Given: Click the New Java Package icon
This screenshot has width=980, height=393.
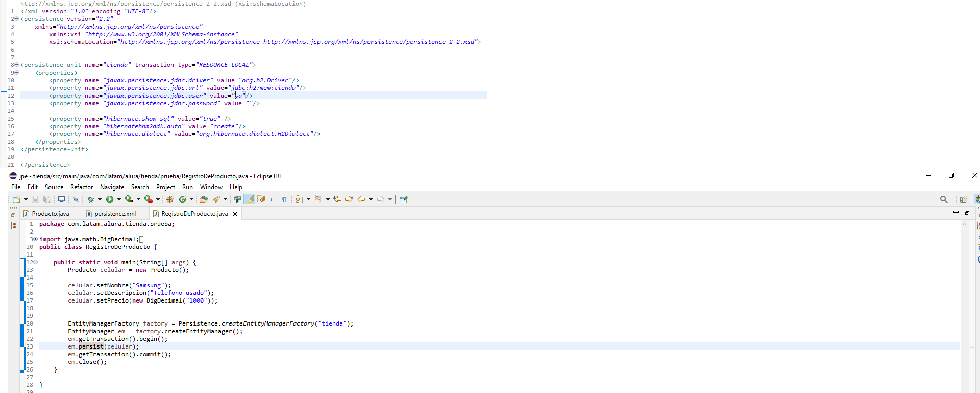Looking at the screenshot, I should [x=170, y=199].
